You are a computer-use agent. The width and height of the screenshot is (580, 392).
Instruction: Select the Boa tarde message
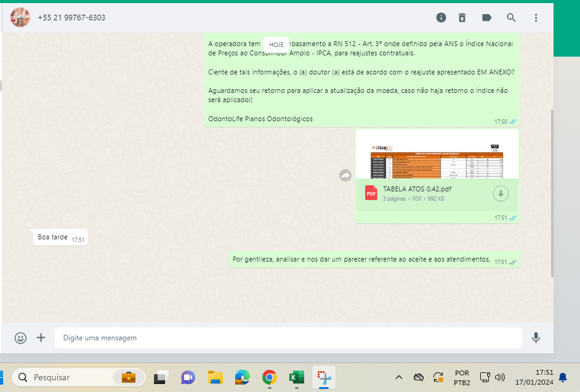[61, 238]
